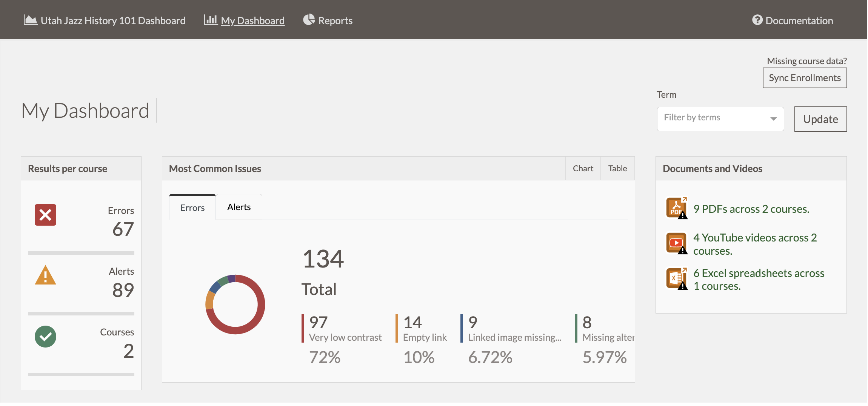The height and width of the screenshot is (406, 868).
Task: Click the Missing course data? text
Action: 807,61
